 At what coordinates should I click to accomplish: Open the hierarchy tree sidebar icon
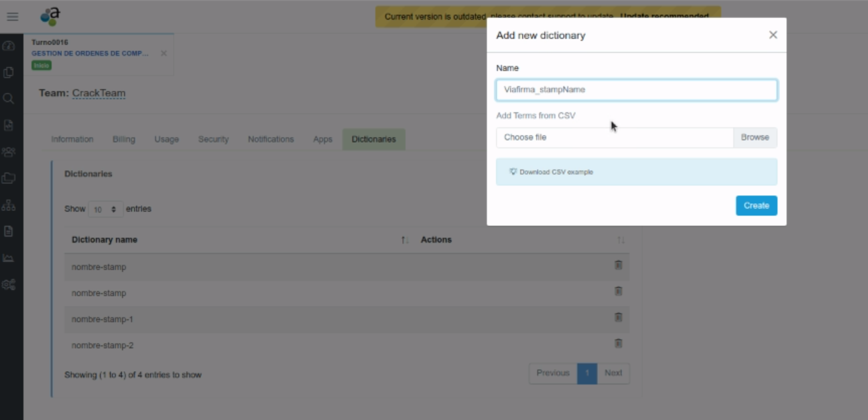(x=9, y=205)
